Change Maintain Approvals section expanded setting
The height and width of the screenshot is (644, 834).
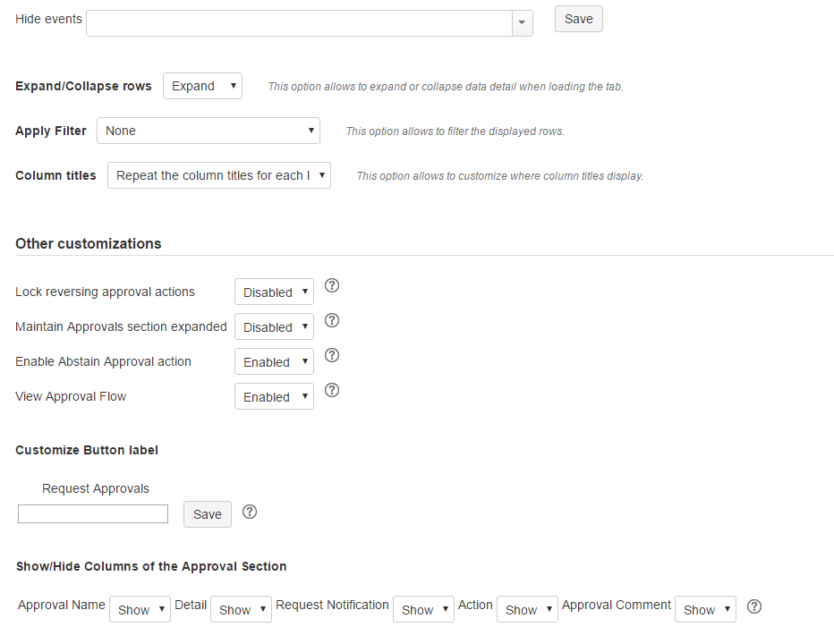click(x=274, y=326)
